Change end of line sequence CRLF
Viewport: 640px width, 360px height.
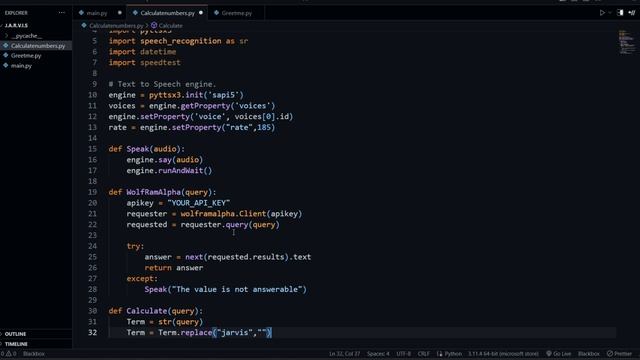[423, 354]
